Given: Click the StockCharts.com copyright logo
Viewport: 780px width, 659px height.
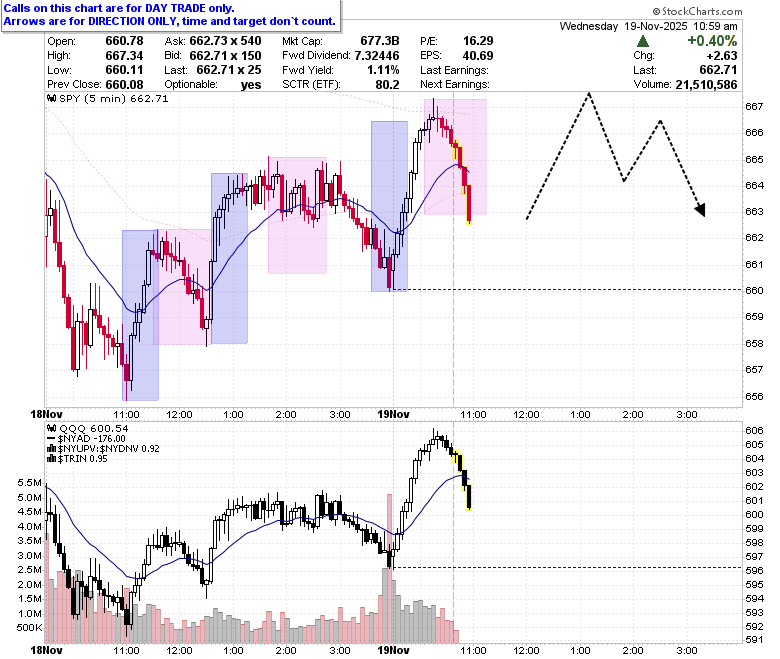Looking at the screenshot, I should click(697, 11).
